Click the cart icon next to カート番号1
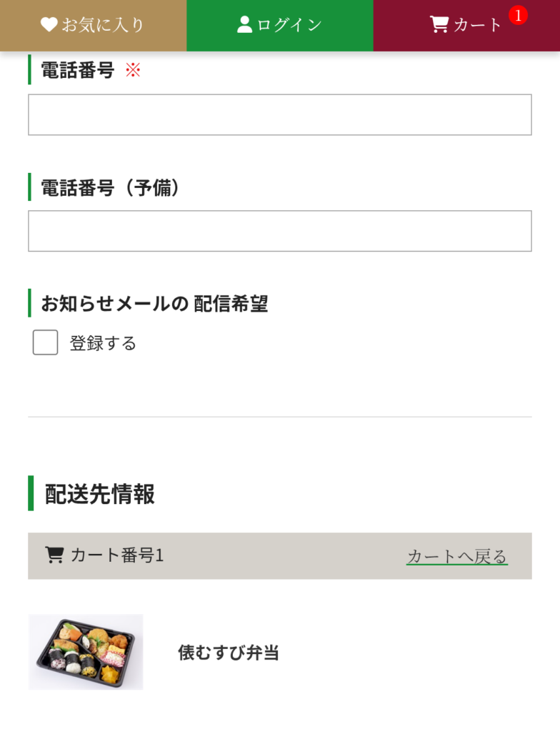560x732 pixels. click(54, 555)
